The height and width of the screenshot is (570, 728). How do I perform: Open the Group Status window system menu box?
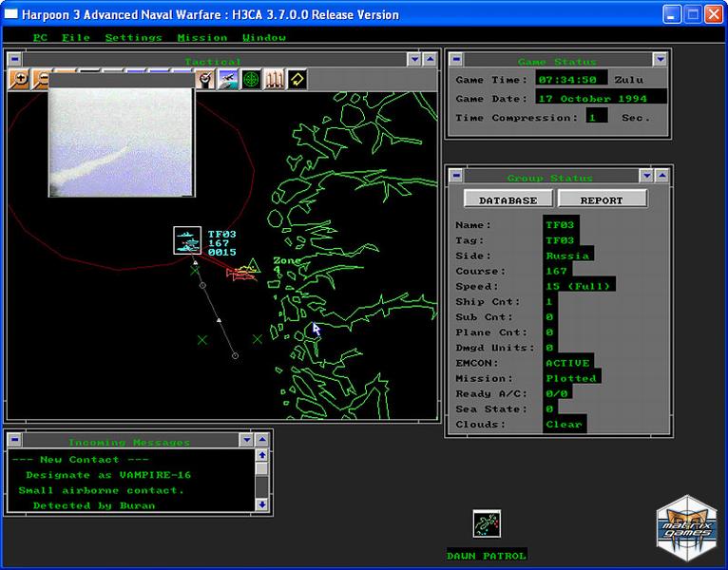click(456, 176)
